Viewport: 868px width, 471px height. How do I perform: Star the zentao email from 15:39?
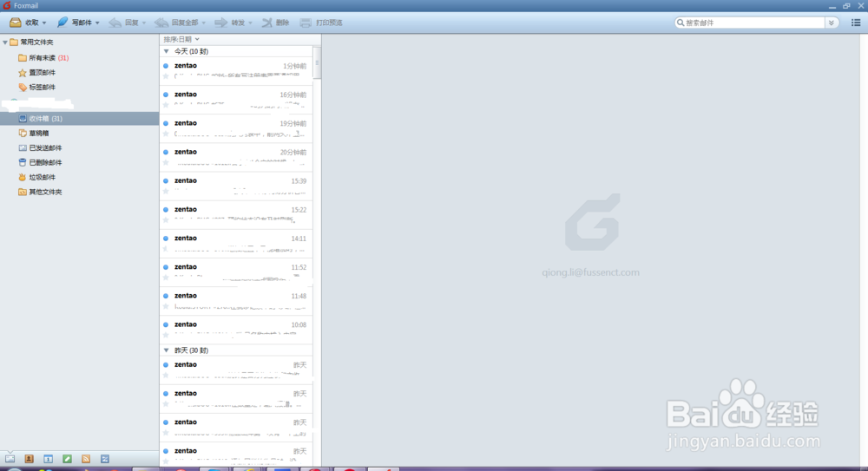[x=166, y=191]
